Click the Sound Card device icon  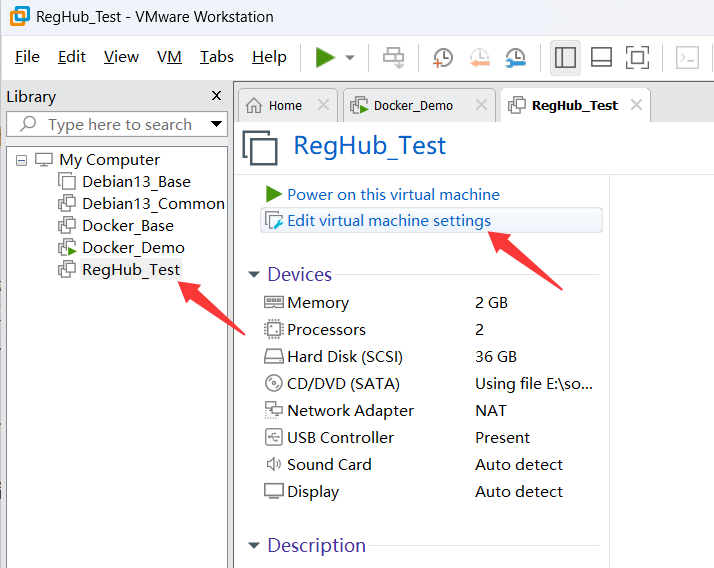274,464
